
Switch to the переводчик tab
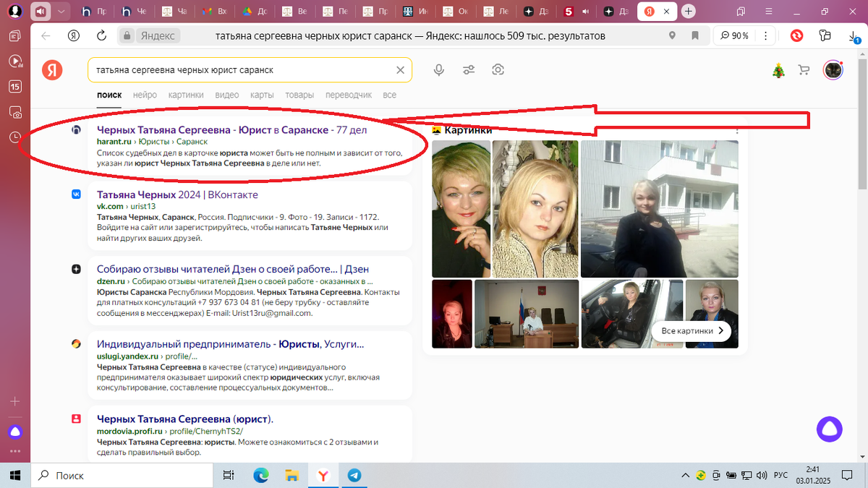click(x=349, y=95)
